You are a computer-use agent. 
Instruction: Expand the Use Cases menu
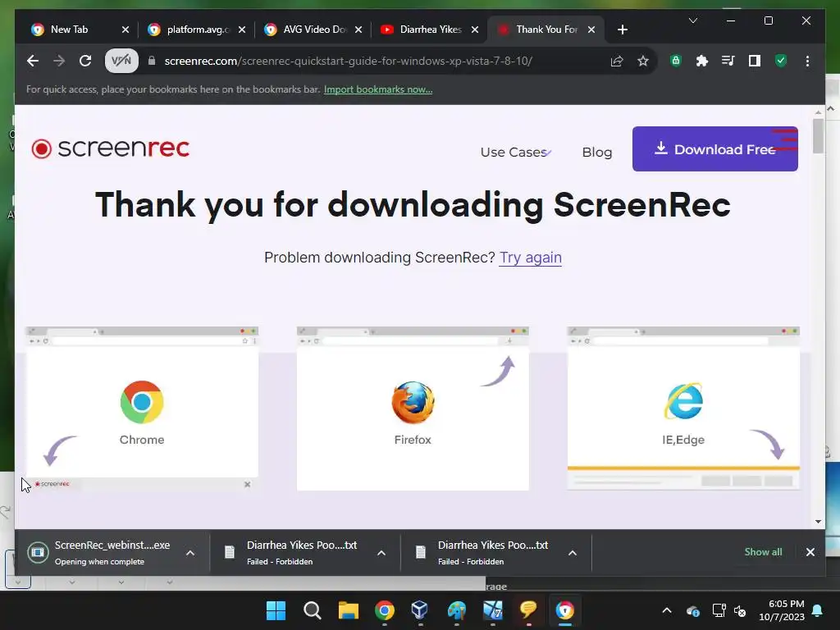(x=515, y=152)
